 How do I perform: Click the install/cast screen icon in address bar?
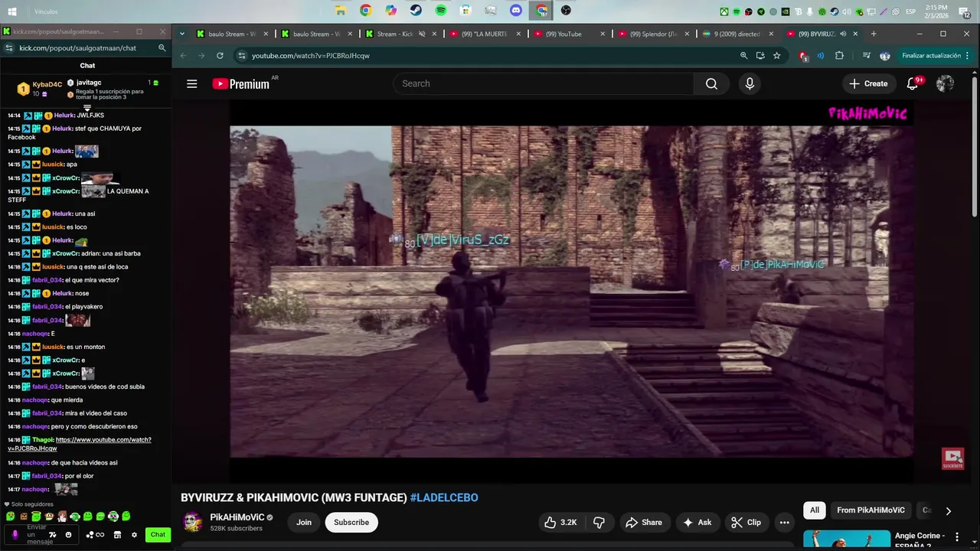760,56
